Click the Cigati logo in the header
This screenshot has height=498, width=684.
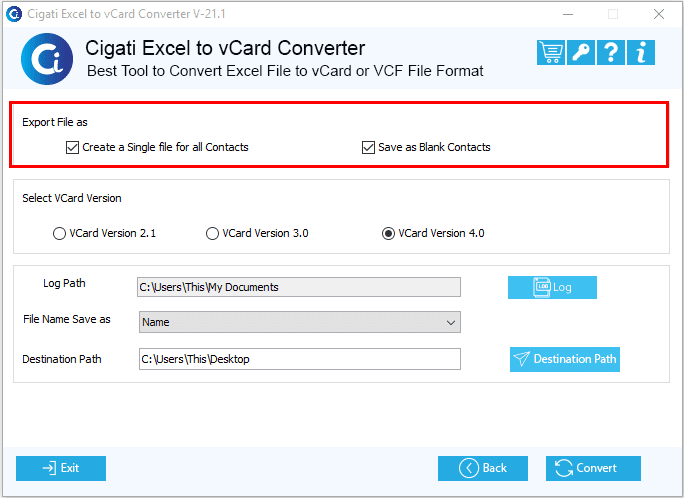tap(47, 59)
